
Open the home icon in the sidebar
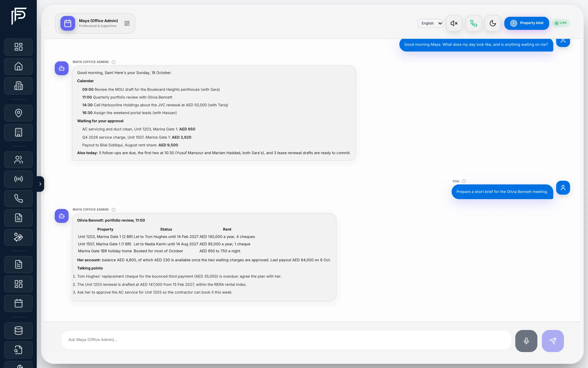tap(18, 66)
